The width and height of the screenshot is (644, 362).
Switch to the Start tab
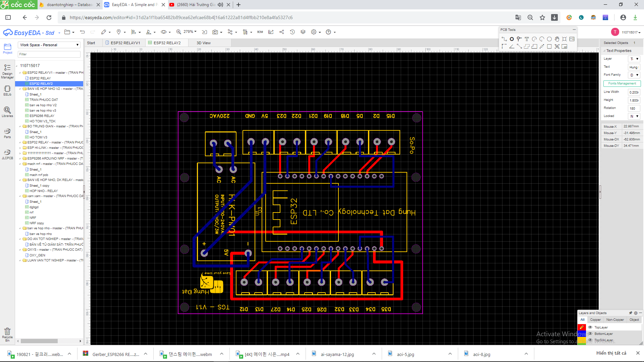pos(91,43)
